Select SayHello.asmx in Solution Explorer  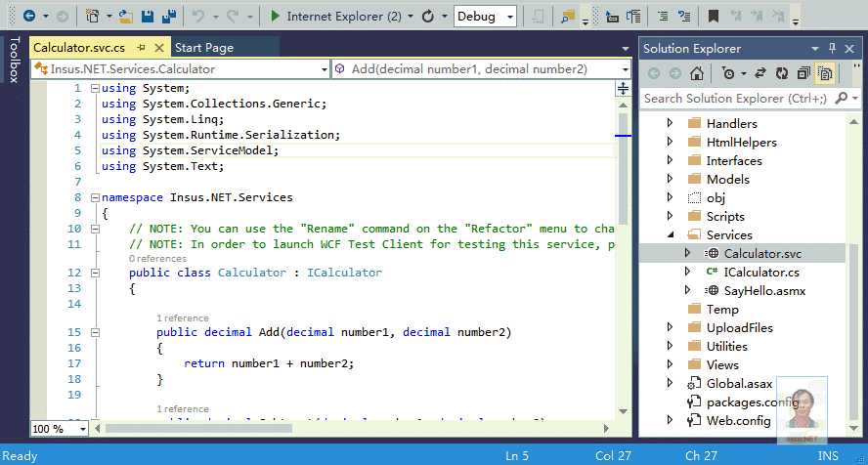764,291
